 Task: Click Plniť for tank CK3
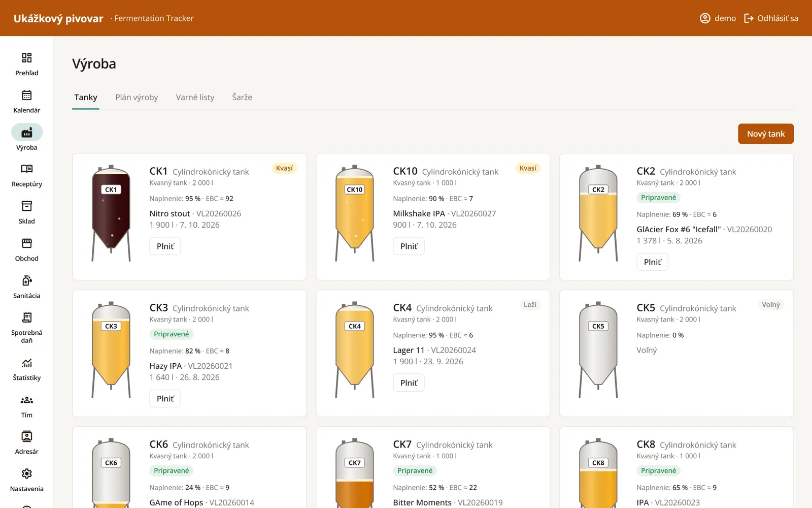[165, 399]
